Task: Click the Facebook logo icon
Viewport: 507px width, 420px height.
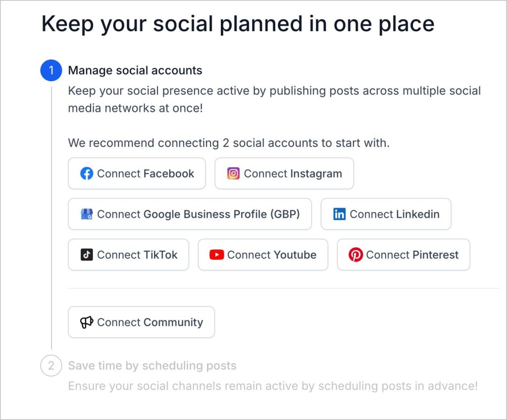Action: click(87, 174)
